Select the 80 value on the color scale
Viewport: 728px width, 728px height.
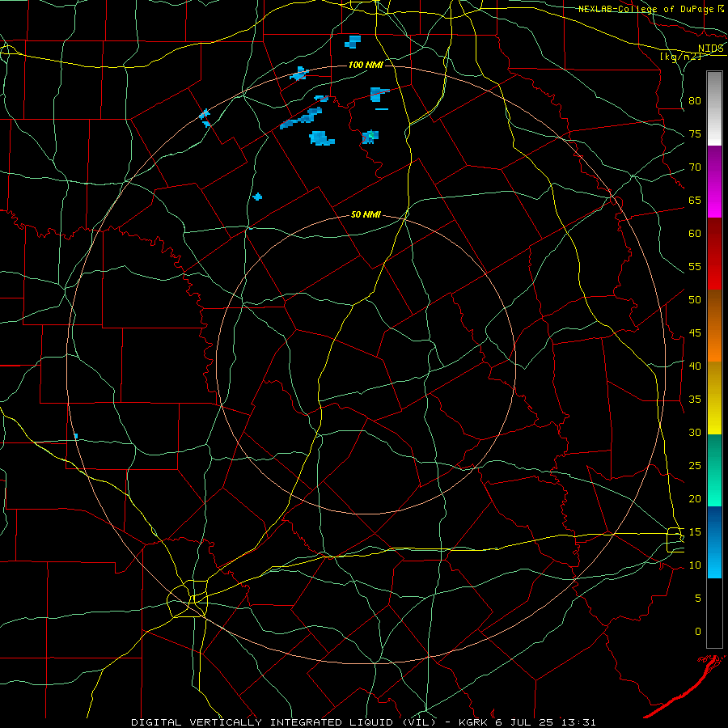[695, 101]
